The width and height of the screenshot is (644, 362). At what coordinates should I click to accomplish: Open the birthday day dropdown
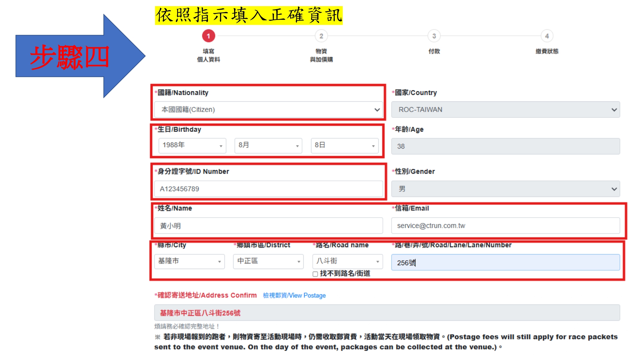(x=344, y=145)
